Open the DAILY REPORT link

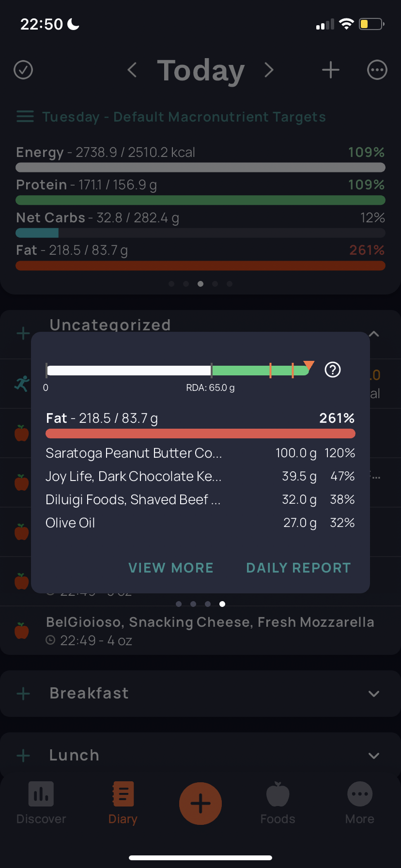[x=298, y=568]
